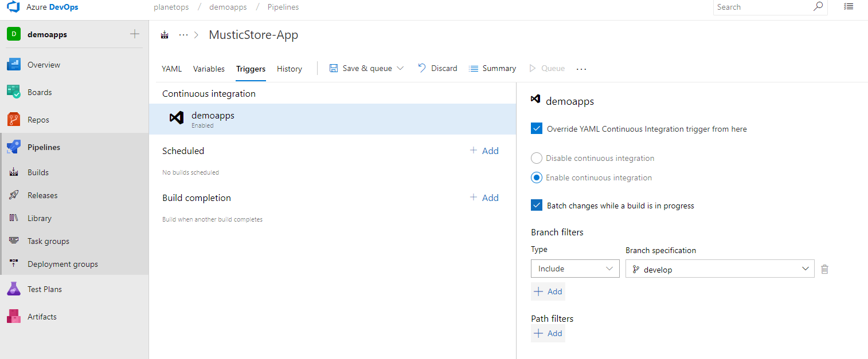The image size is (868, 359).
Task: Click the green demoapps project avatar
Action: pos(14,34)
